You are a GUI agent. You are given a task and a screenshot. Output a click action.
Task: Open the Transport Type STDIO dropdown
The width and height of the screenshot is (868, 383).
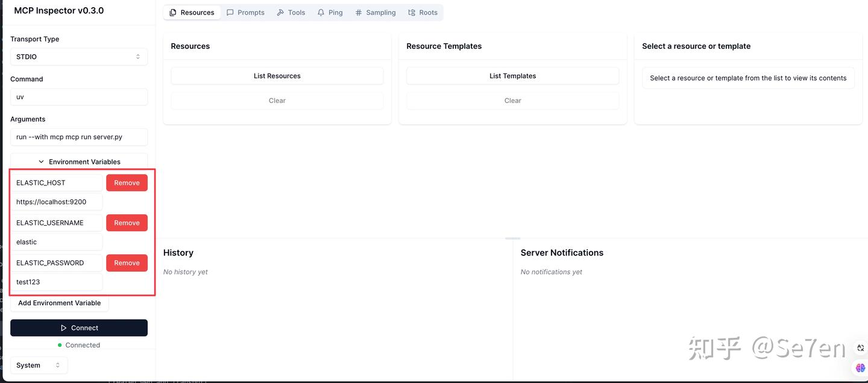[78, 57]
